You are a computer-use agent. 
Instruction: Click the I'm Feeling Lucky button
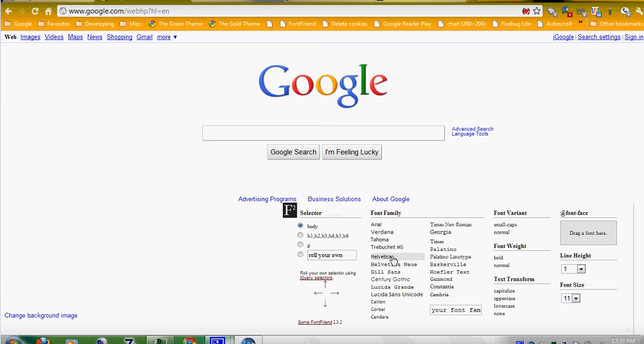click(352, 152)
